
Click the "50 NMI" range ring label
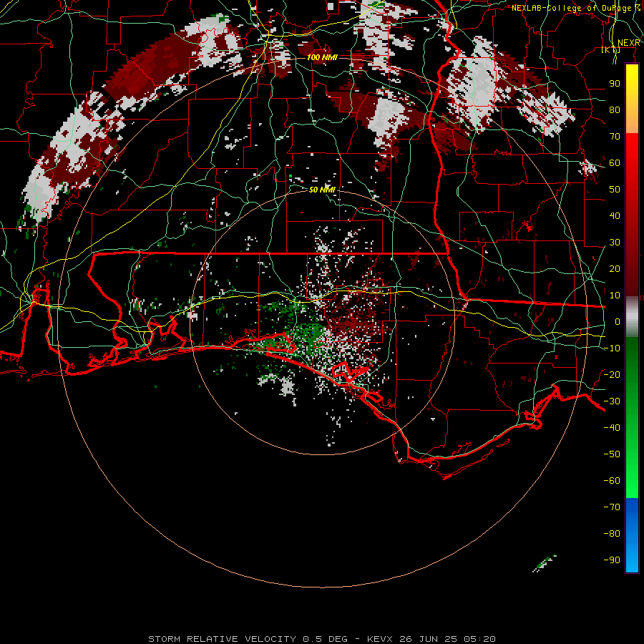tap(322, 190)
